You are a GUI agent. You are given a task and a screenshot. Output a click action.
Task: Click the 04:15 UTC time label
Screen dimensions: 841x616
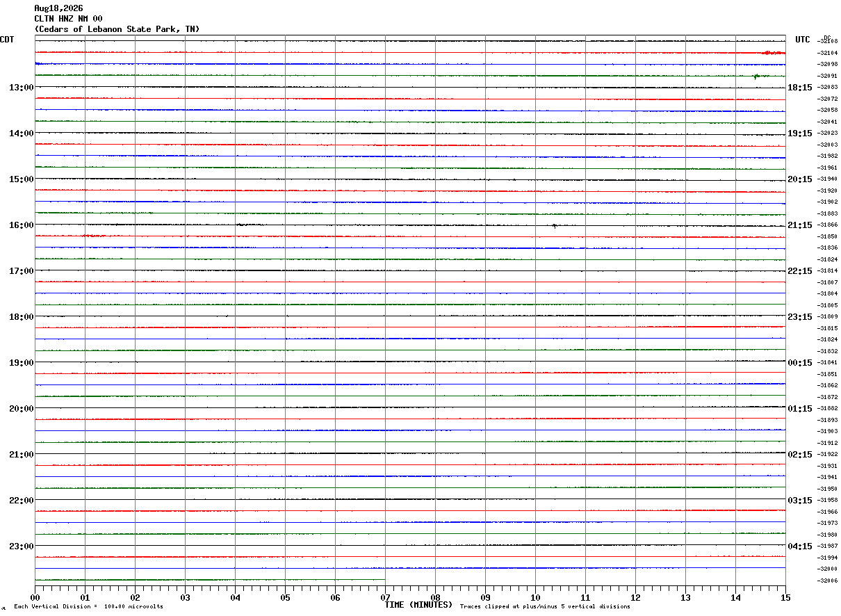point(799,546)
